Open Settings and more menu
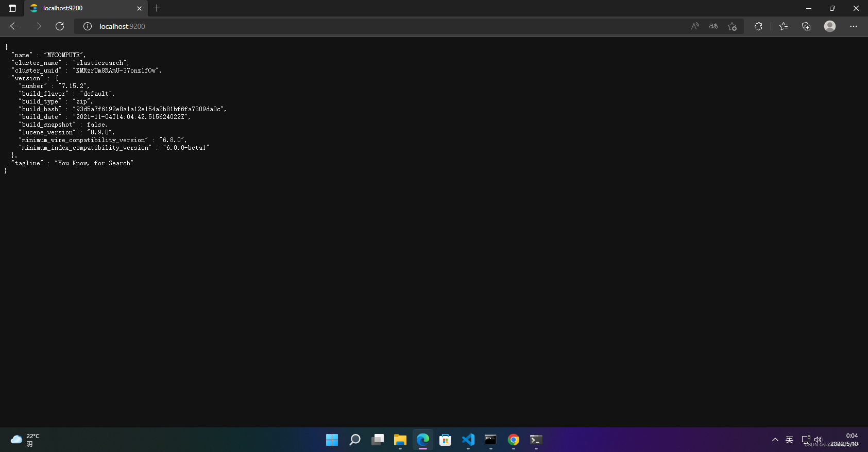This screenshot has width=868, height=452. tap(854, 26)
